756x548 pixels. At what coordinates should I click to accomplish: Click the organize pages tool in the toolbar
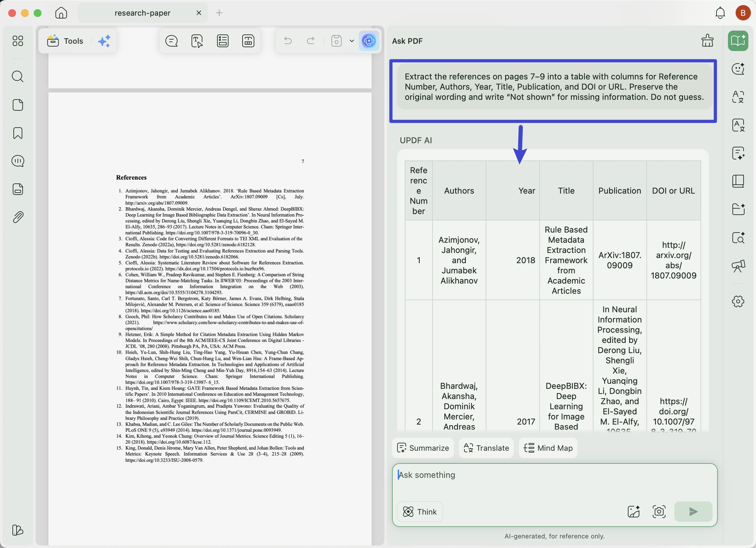tap(248, 41)
